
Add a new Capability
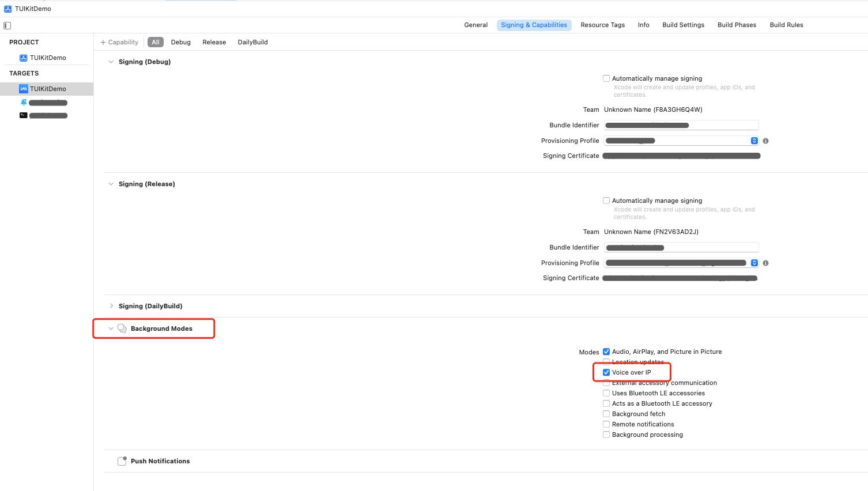point(119,42)
